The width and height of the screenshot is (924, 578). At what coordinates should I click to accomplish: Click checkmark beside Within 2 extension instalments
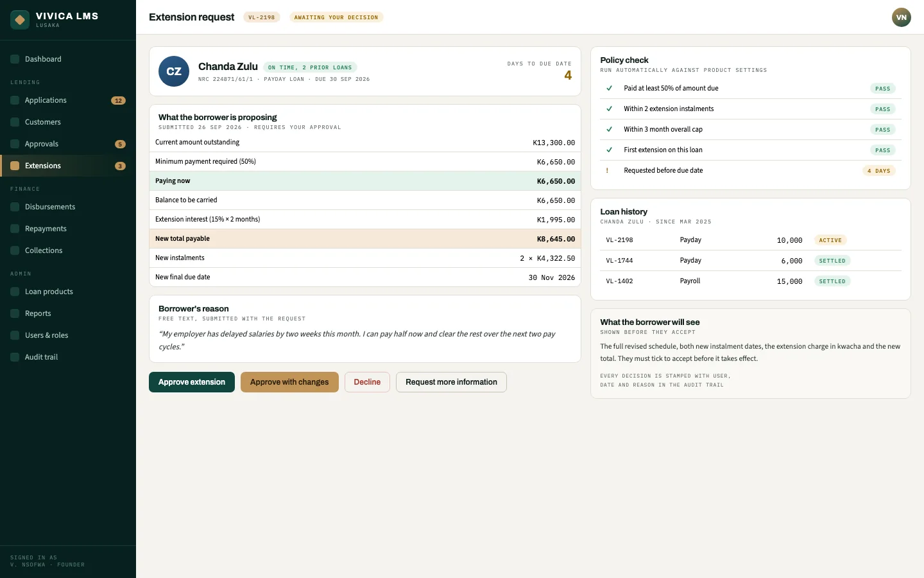click(x=609, y=109)
